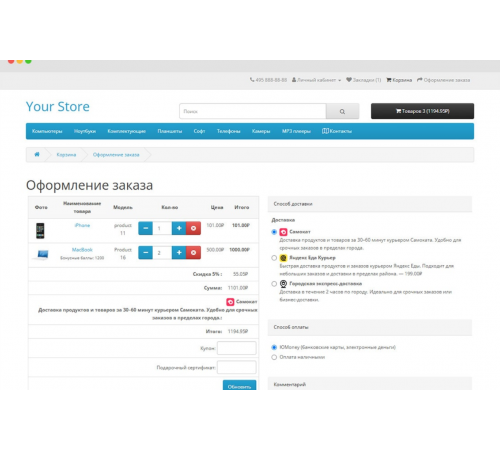Click the MacBook quantity field

(x=162, y=253)
